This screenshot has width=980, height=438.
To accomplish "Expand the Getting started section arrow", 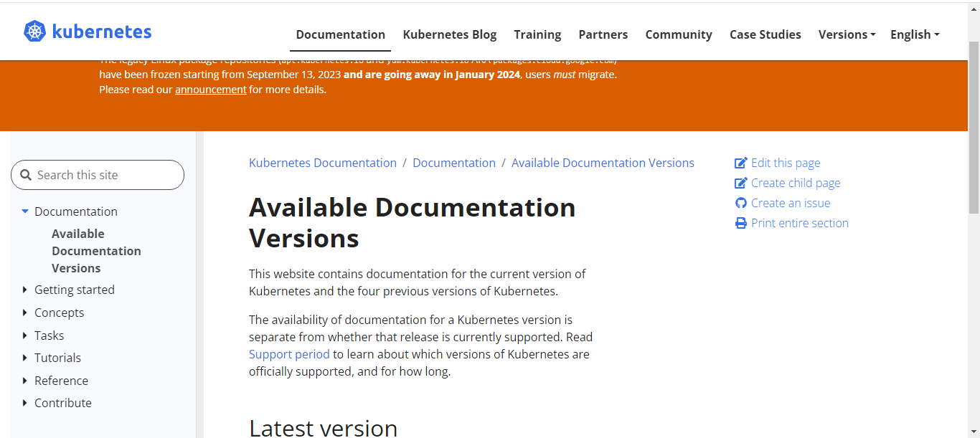I will coord(25,290).
